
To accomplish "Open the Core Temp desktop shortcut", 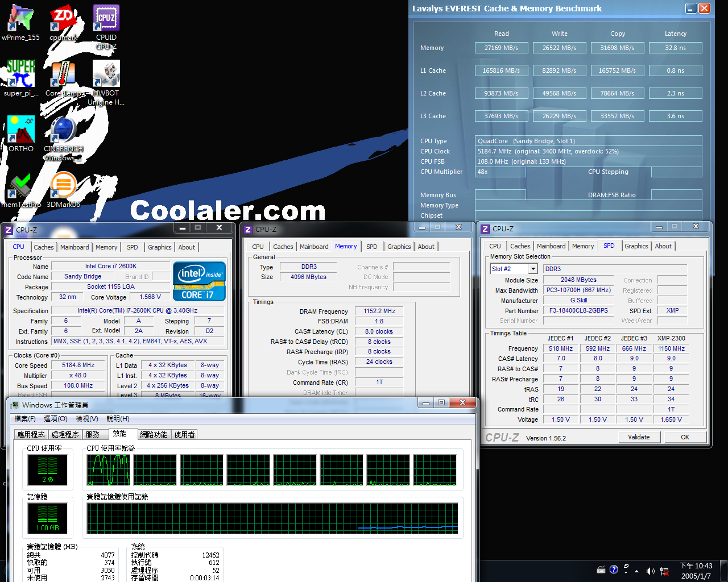I will (x=63, y=78).
